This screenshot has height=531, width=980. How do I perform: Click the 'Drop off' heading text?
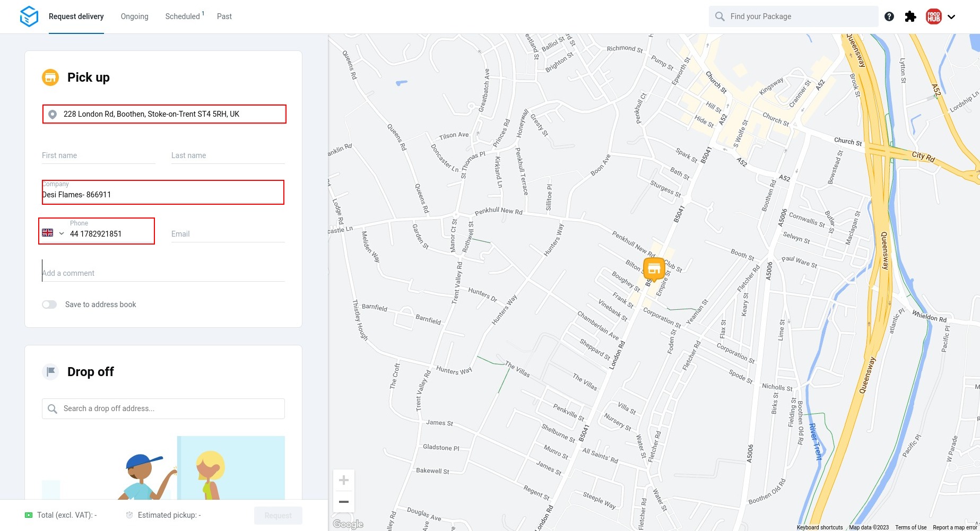[91, 372]
